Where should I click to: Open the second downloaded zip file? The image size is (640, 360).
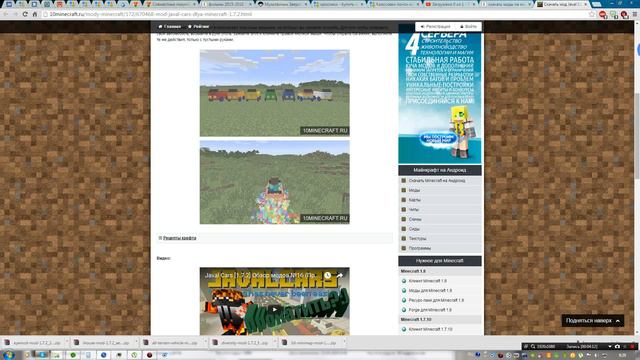tap(102, 343)
